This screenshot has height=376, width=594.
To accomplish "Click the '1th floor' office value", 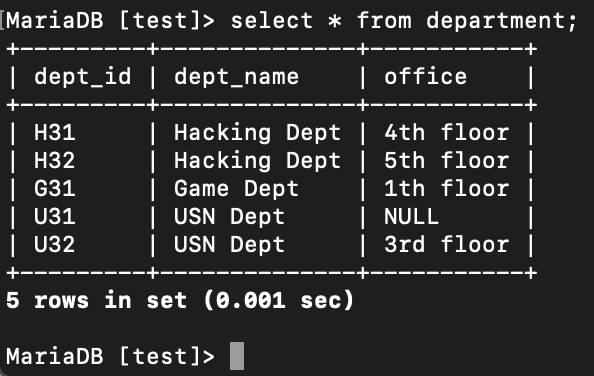I will click(447, 189).
